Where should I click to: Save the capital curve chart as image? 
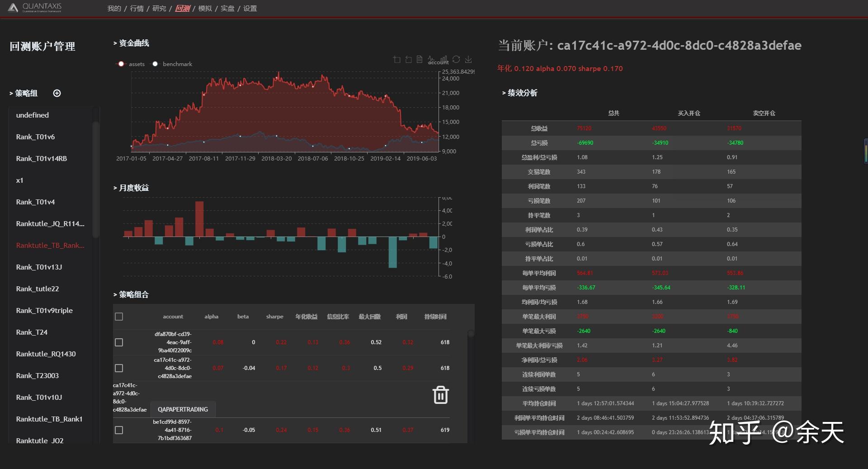[468, 59]
